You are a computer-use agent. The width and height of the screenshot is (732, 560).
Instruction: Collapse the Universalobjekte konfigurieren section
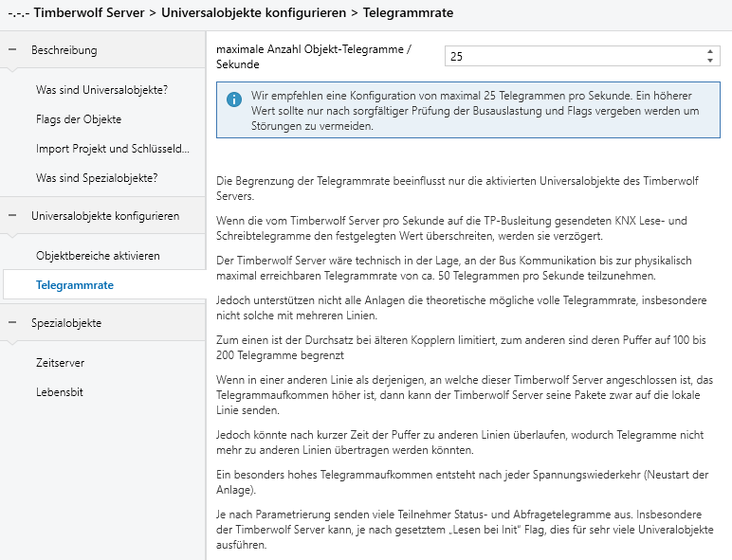[12, 216]
